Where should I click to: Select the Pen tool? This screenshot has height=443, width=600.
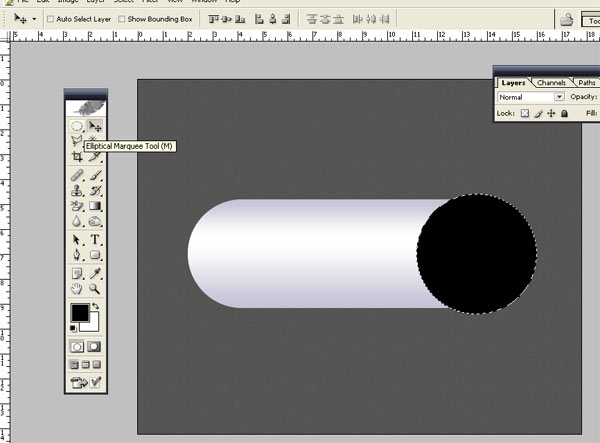pyautogui.click(x=77, y=255)
